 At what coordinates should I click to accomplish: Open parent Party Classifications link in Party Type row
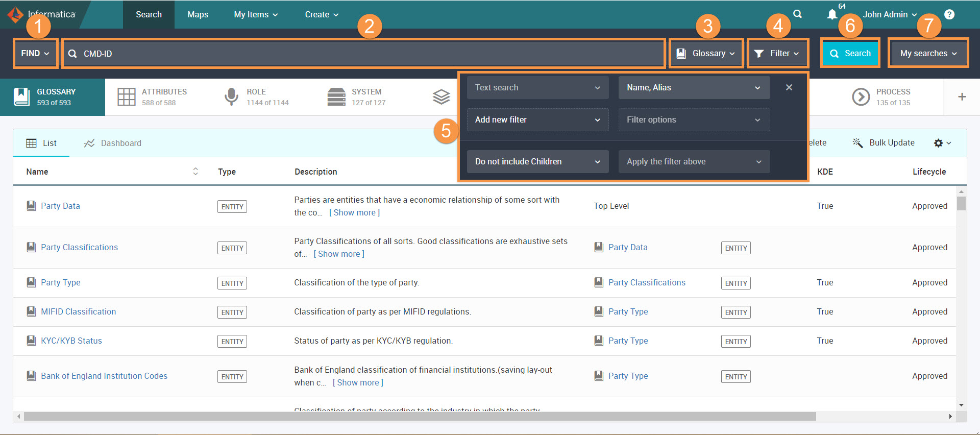647,282
